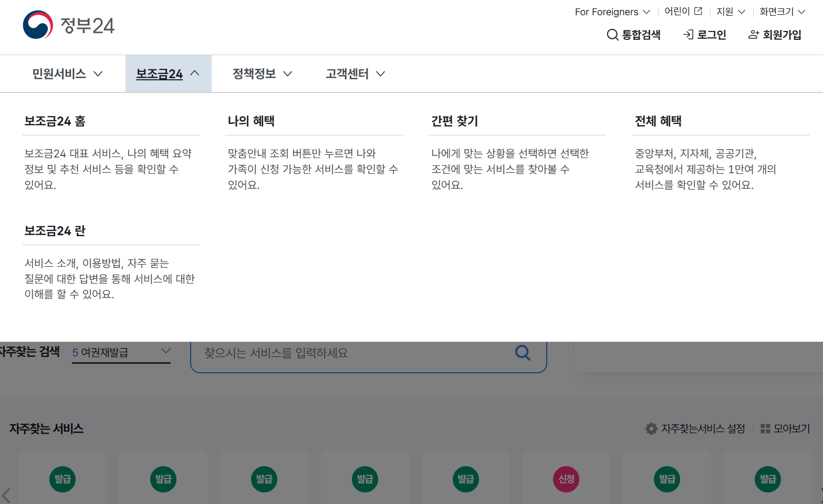Expand the For Foreigners dropdown
Viewport: 823px width, 504px height.
pos(612,12)
